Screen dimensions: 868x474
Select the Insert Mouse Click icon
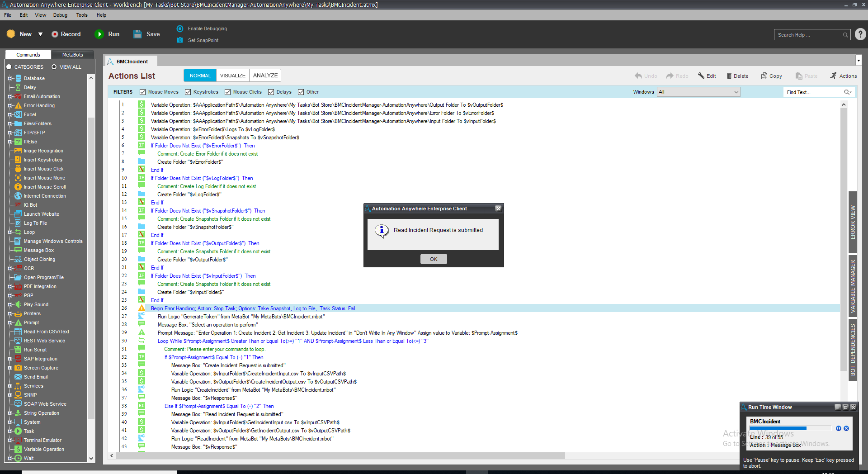click(x=18, y=169)
